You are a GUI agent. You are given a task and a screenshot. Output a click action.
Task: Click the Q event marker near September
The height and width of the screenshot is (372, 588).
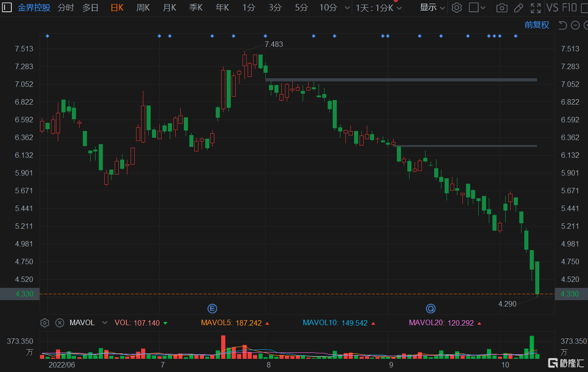click(x=431, y=309)
